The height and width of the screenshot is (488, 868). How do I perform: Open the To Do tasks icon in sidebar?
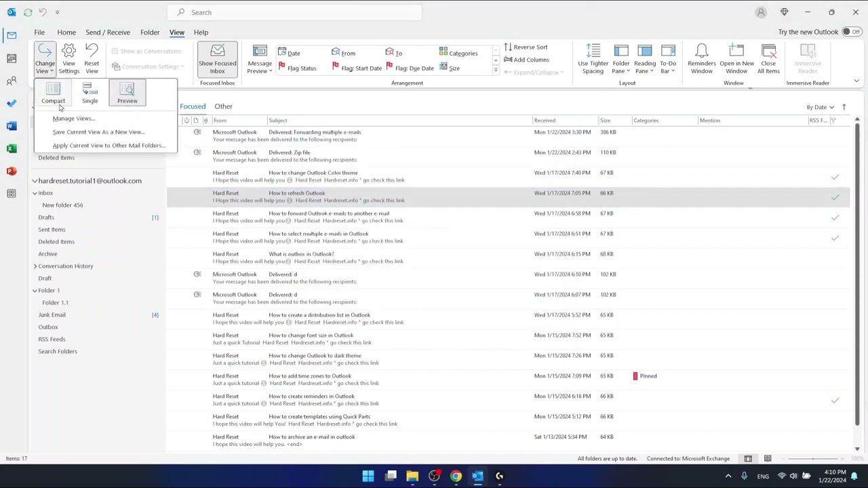(x=12, y=103)
